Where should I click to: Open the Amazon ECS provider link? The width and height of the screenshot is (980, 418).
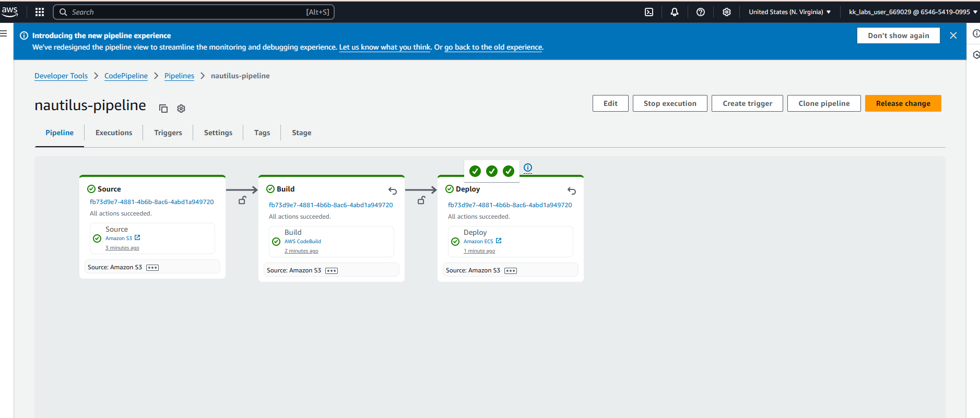pos(478,242)
